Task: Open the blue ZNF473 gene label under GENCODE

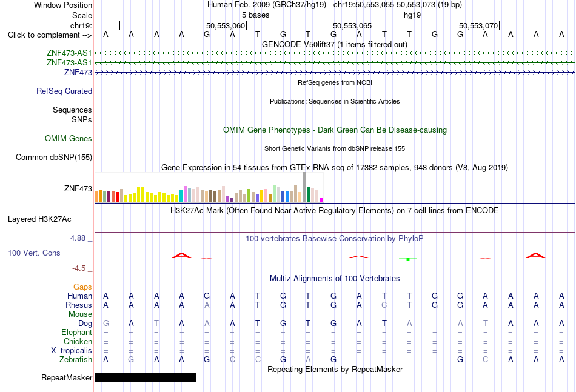Action: click(x=78, y=72)
